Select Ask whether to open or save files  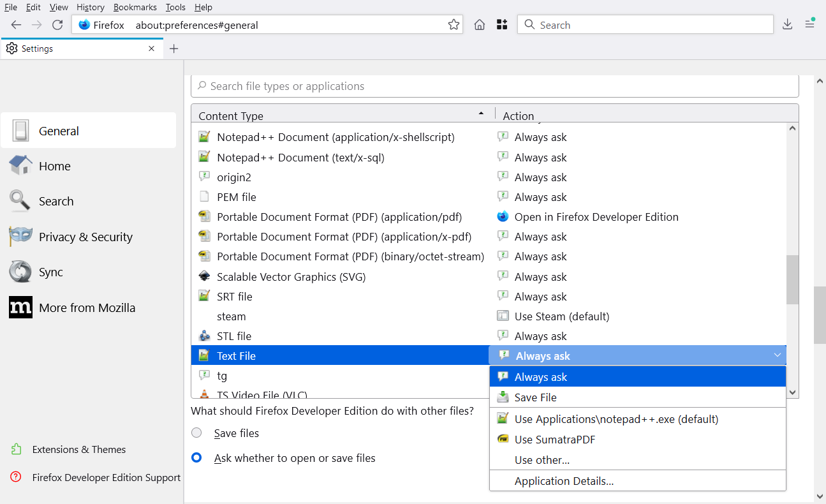[196, 457]
